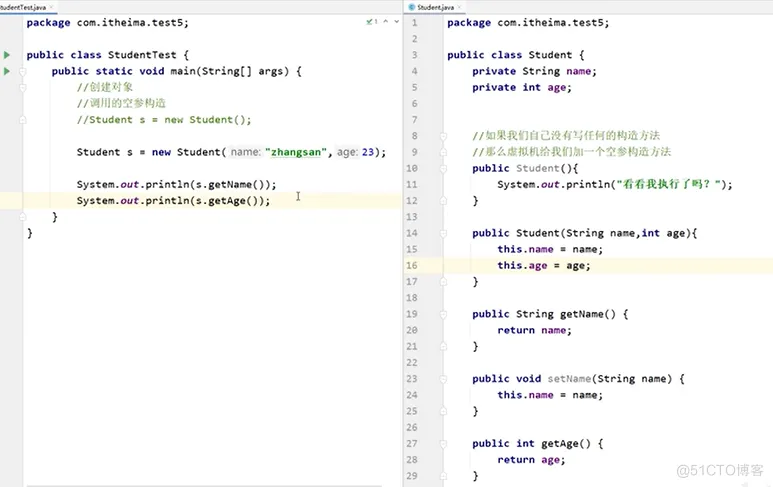Click the 'name:' parameter hint
Viewport: 773px width, 487px height.
[x=246, y=152]
